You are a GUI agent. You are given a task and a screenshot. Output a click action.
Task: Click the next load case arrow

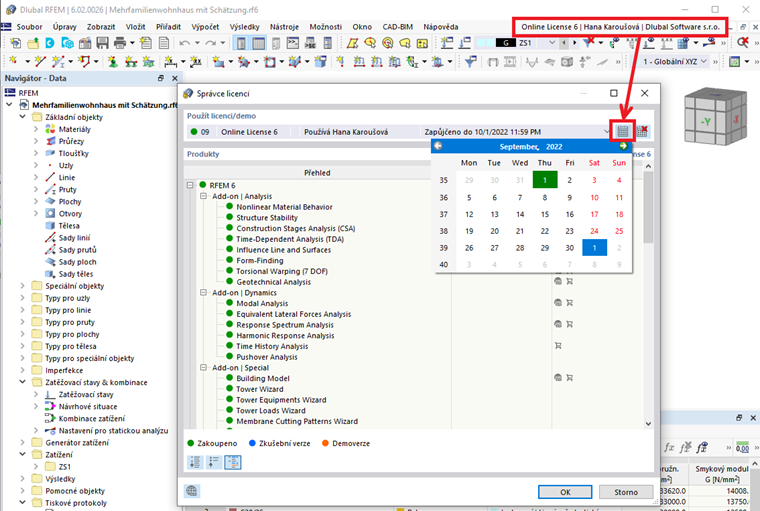[x=575, y=43]
